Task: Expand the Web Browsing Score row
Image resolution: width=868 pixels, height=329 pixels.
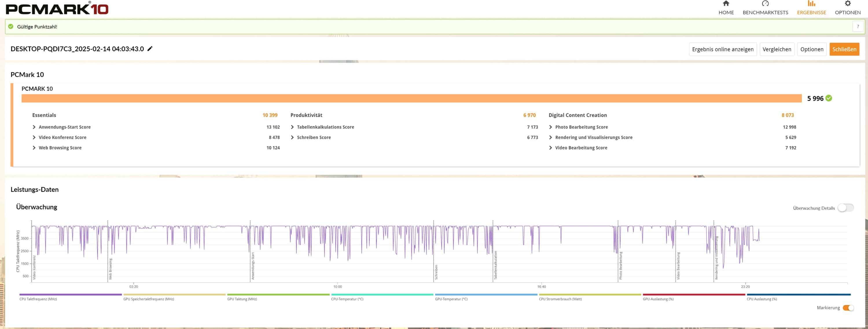Action: (x=34, y=148)
